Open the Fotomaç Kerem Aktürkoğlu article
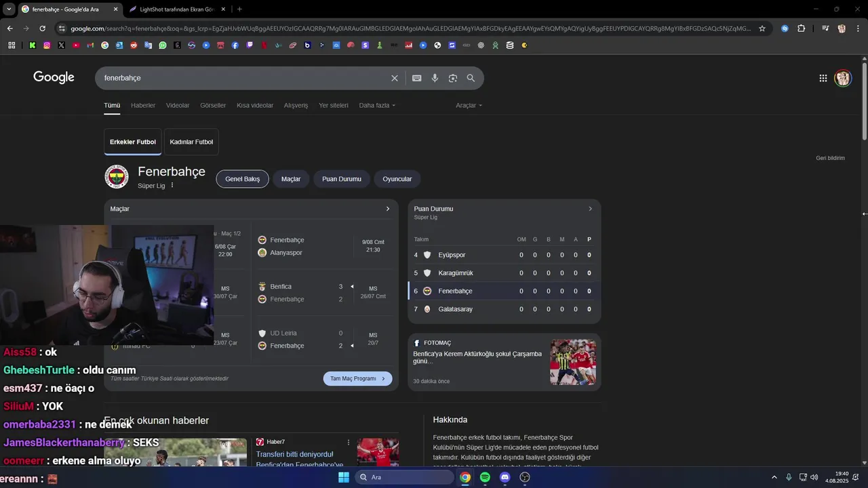The height and width of the screenshot is (488, 868). [x=477, y=357]
